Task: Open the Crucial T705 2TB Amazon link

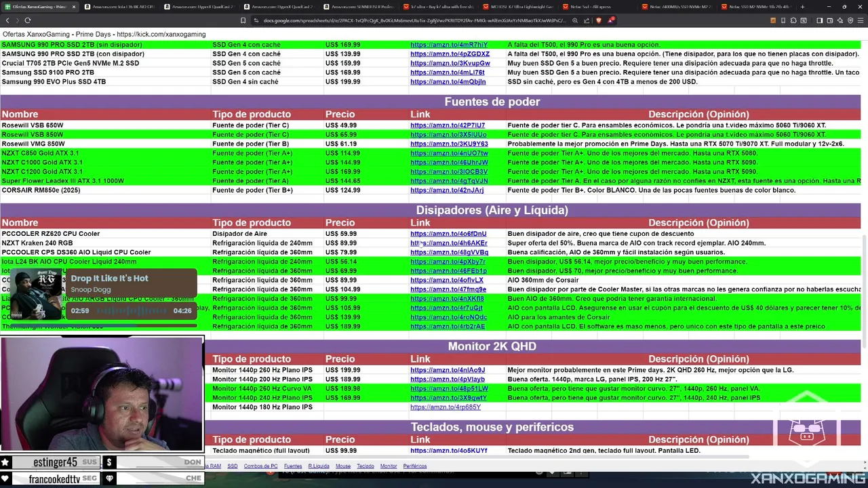Action: pyautogui.click(x=450, y=63)
